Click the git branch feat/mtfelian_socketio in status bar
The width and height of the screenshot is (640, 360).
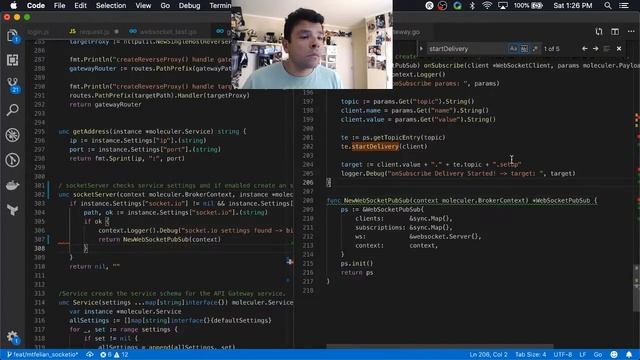(42, 355)
